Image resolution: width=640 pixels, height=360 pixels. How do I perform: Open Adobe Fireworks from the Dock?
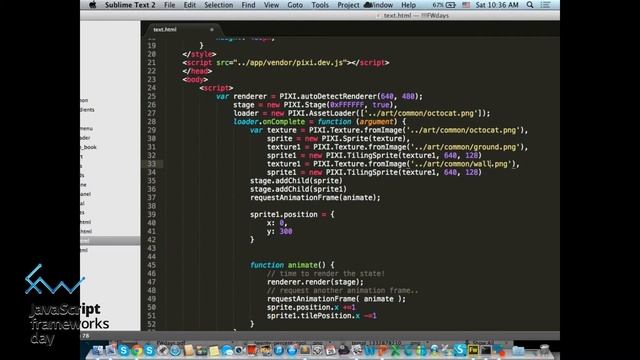(x=473, y=350)
